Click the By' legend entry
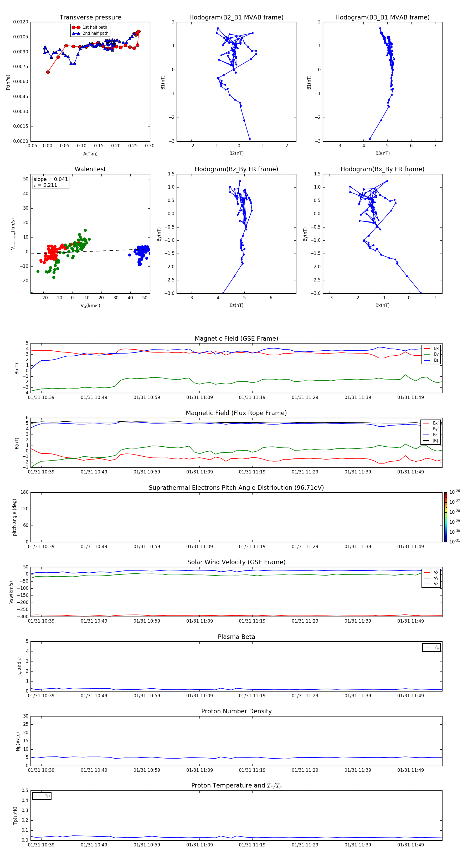The height and width of the screenshot is (868, 473). (431, 429)
